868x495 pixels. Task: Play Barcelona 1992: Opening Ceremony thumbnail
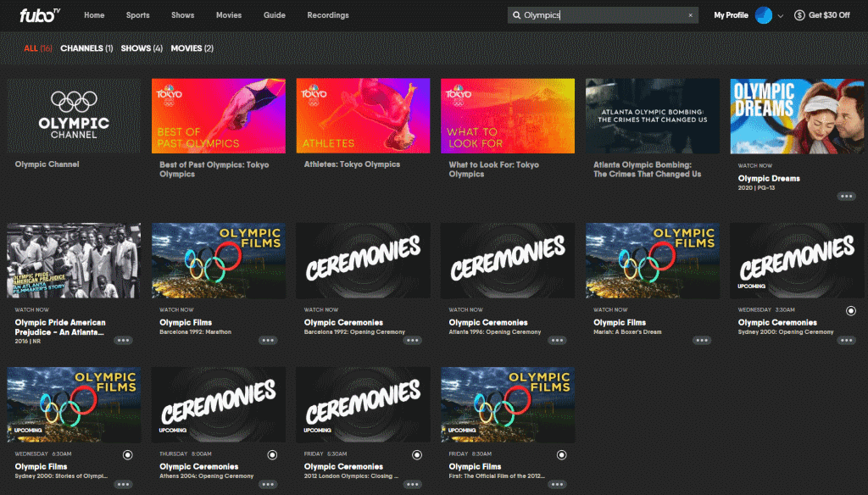click(x=363, y=261)
